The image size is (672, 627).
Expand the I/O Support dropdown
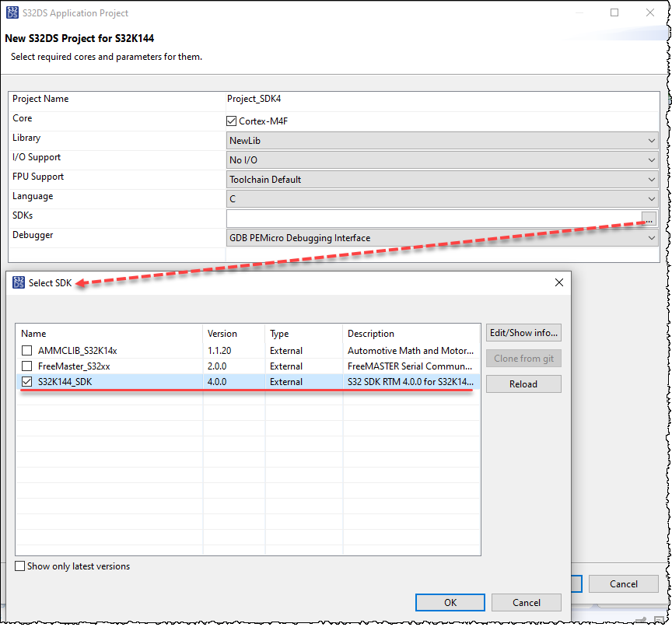click(x=651, y=159)
